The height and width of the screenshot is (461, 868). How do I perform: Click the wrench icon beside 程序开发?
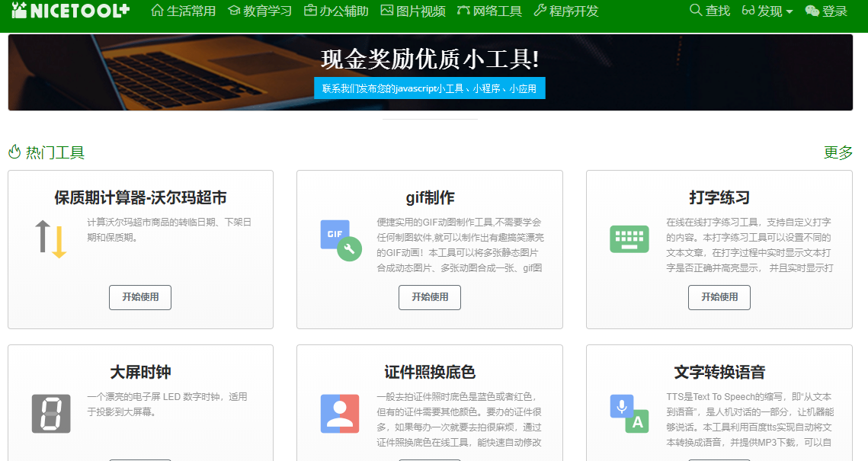point(540,11)
